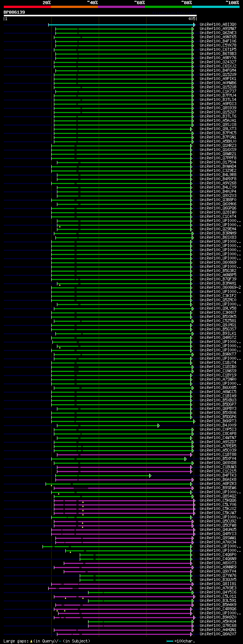Image resolution: width=243 pixels, height=644 pixels.
Task: Click the label UniRef100_B4FGM4
Action: click(x=218, y=71)
